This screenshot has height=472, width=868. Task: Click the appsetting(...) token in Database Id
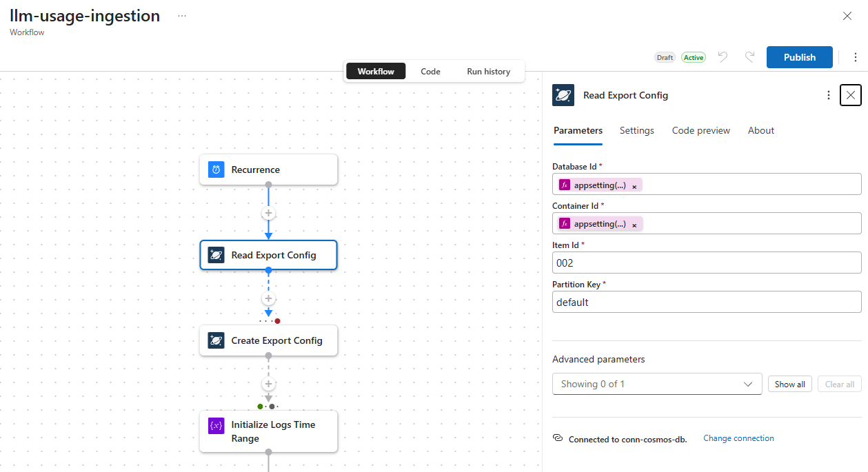pos(600,185)
